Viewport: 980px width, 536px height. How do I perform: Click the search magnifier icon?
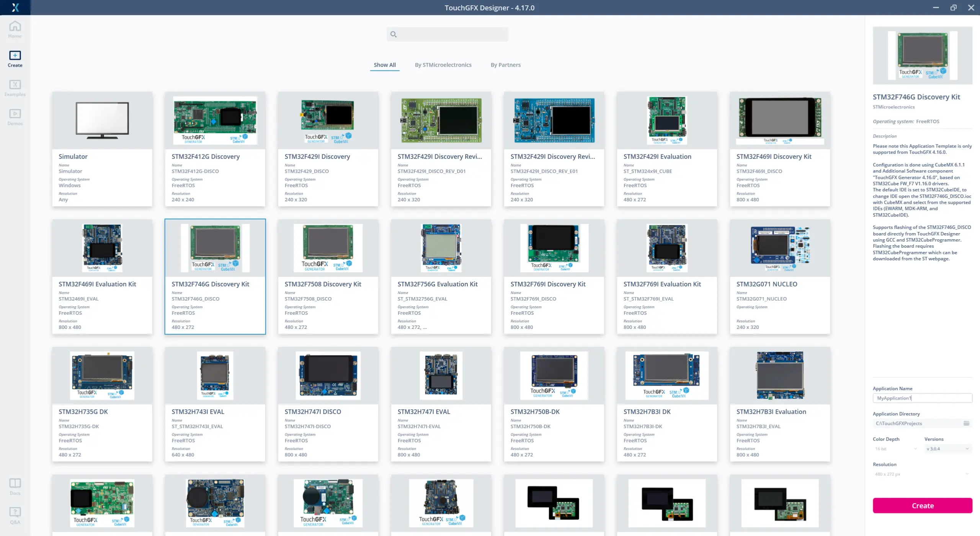pyautogui.click(x=393, y=34)
